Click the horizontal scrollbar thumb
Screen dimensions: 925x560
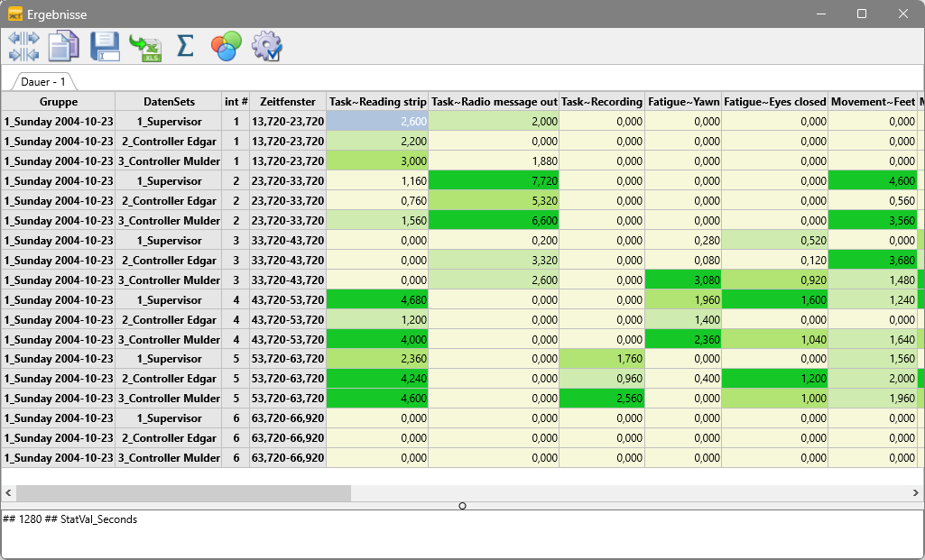coord(183,492)
